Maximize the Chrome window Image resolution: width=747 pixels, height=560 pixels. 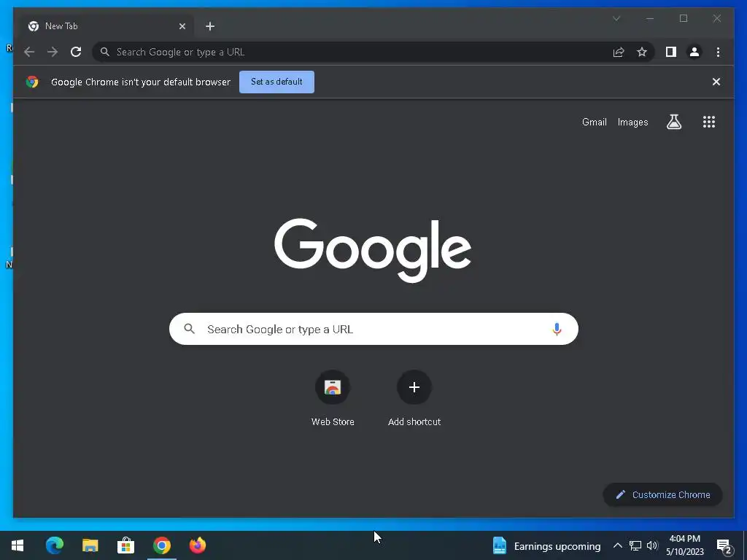[684, 18]
